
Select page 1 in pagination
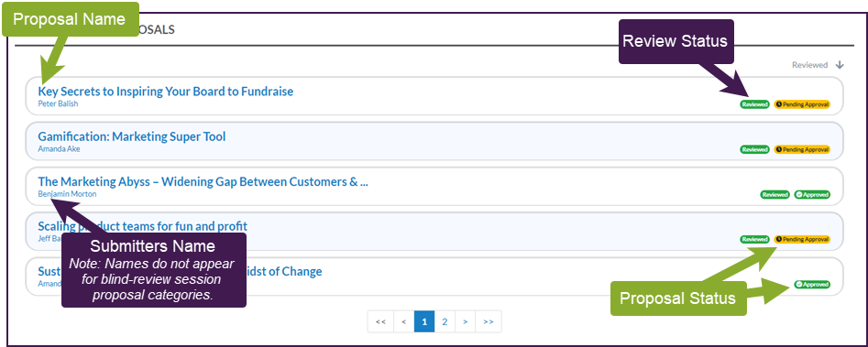click(x=424, y=321)
